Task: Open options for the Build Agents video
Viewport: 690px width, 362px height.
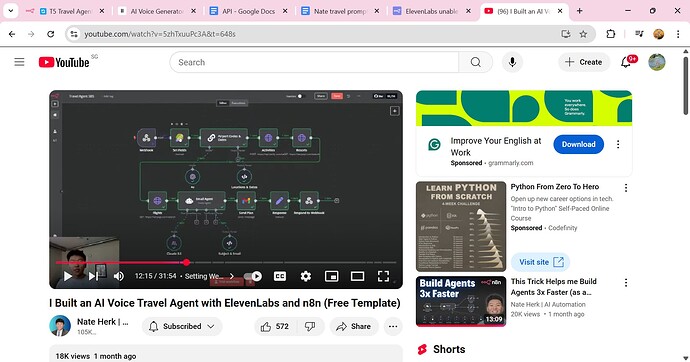Action: tap(626, 283)
